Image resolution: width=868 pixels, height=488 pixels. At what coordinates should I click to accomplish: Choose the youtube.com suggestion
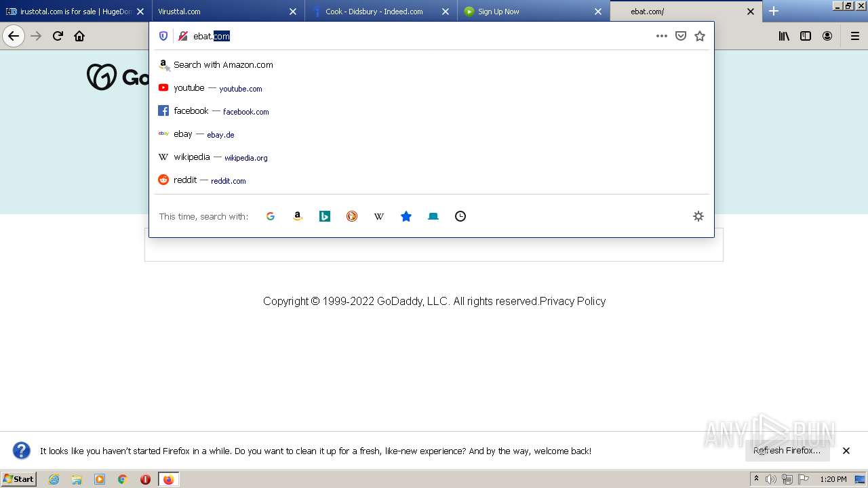431,88
